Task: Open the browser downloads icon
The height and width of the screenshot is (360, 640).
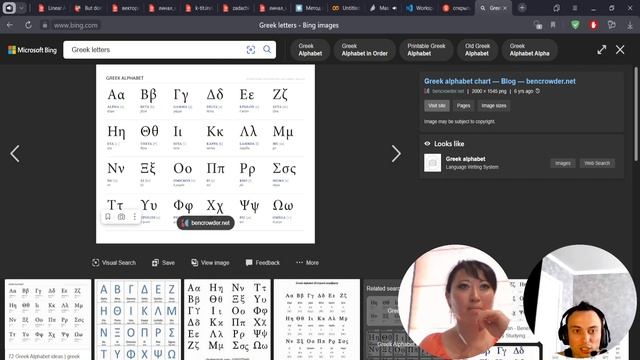Action: coord(630,25)
